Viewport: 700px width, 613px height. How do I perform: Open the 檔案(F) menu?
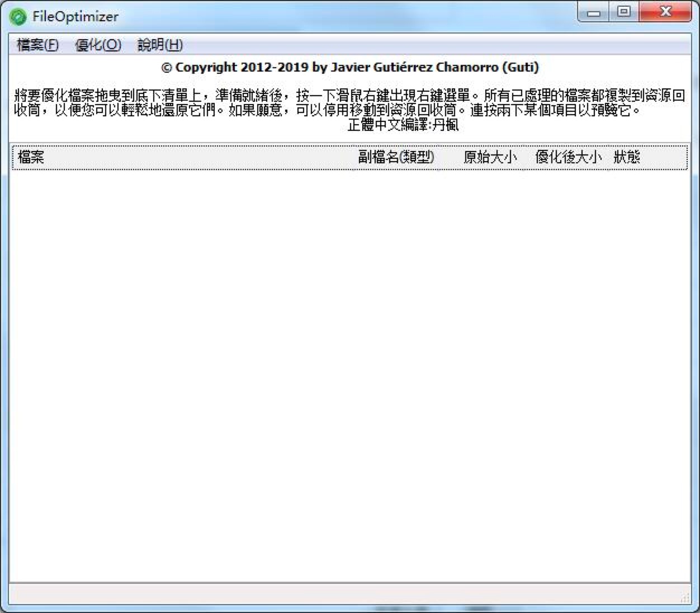click(x=37, y=45)
